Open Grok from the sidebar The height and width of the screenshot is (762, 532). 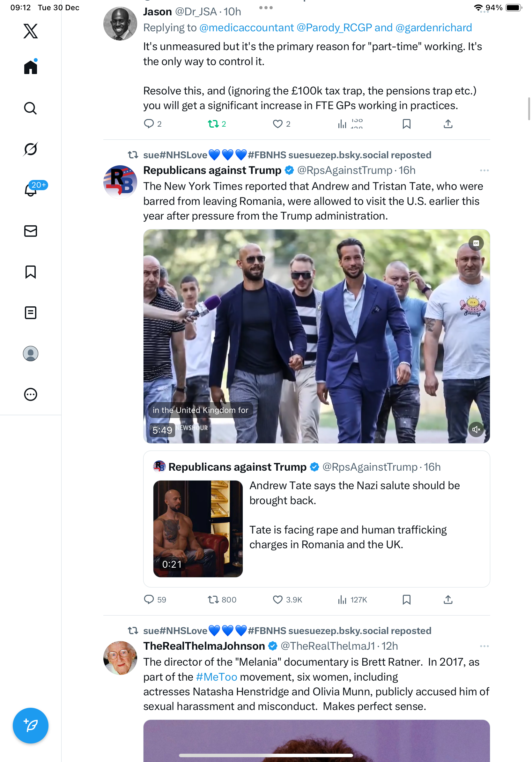click(x=31, y=149)
